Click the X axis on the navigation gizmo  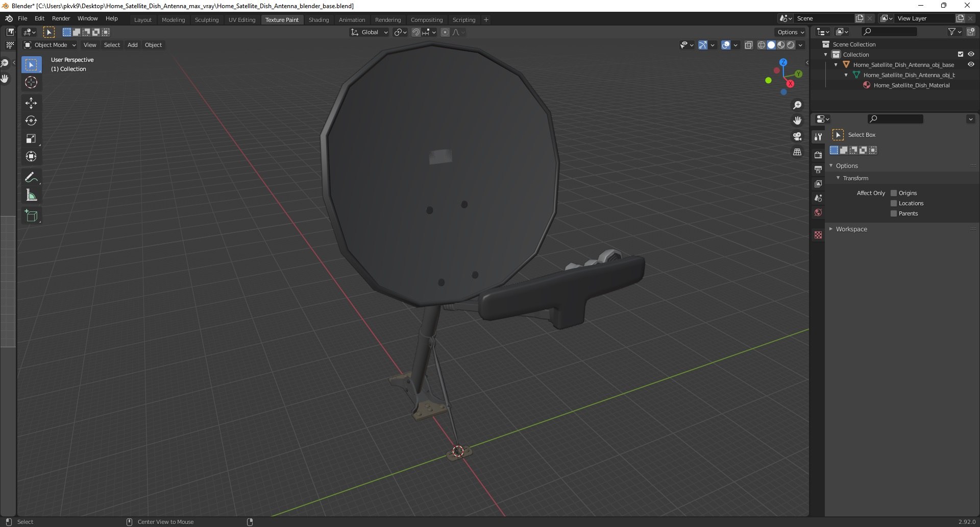pos(790,84)
